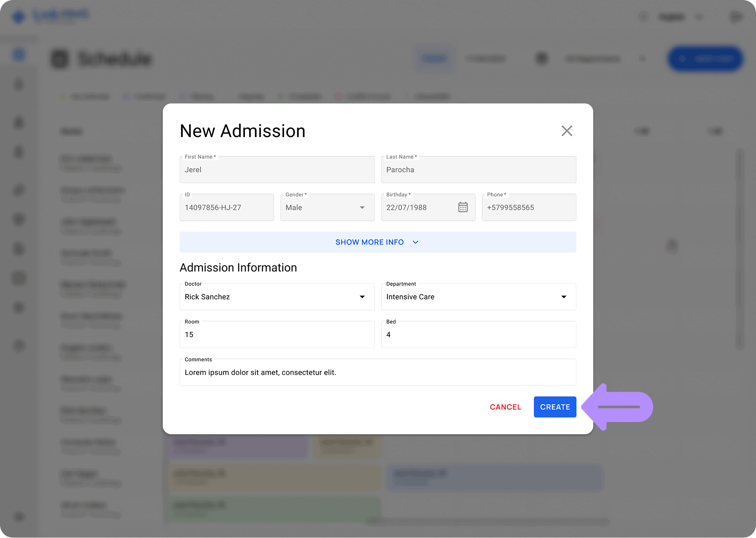Expand the SHOW MORE INFO section

[x=378, y=242]
